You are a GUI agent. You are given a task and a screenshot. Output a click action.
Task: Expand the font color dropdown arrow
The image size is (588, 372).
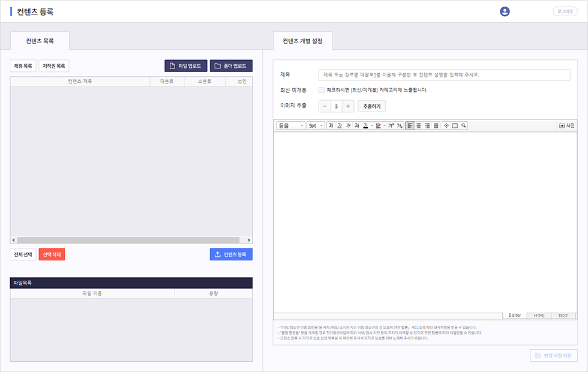tap(371, 126)
